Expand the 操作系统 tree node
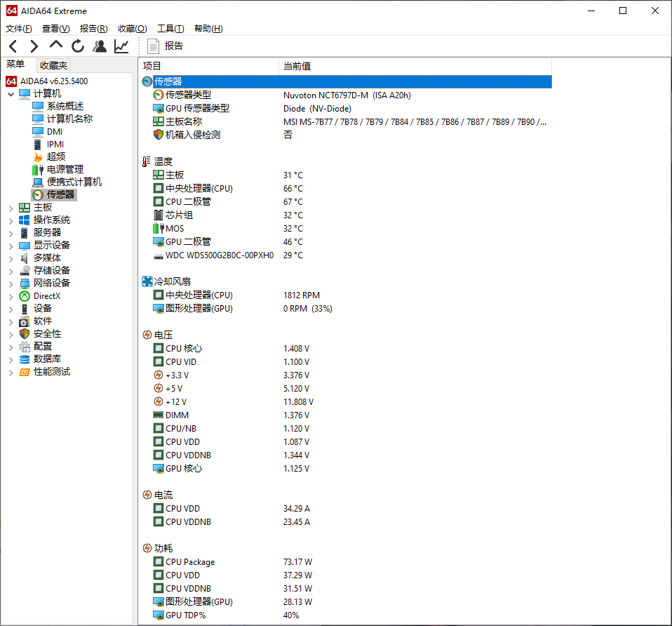The height and width of the screenshot is (626, 672). point(11,221)
